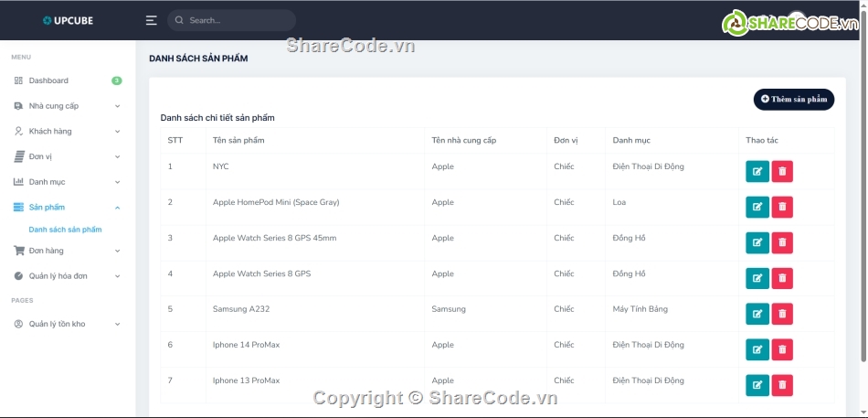Viewport: 868px width, 418px height.
Task: Edit the Iphone 14 ProMax row
Action: [757, 349]
